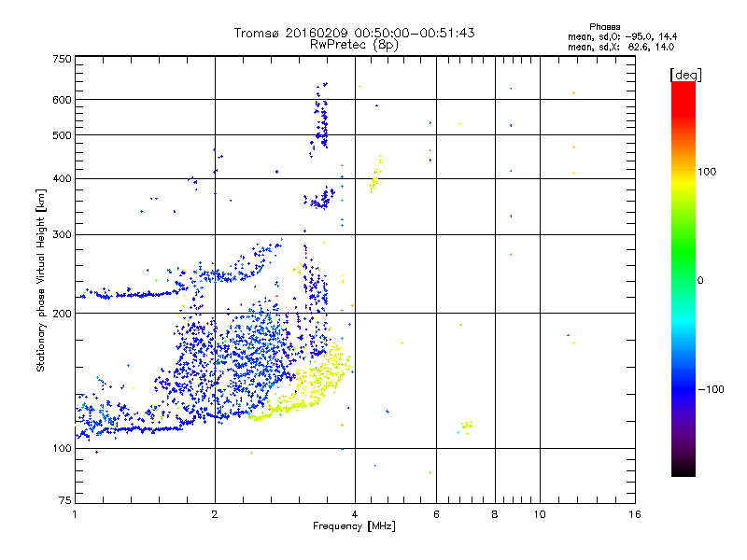Click the yellow-green echo cluster near 7 MHz

pyautogui.click(x=467, y=426)
